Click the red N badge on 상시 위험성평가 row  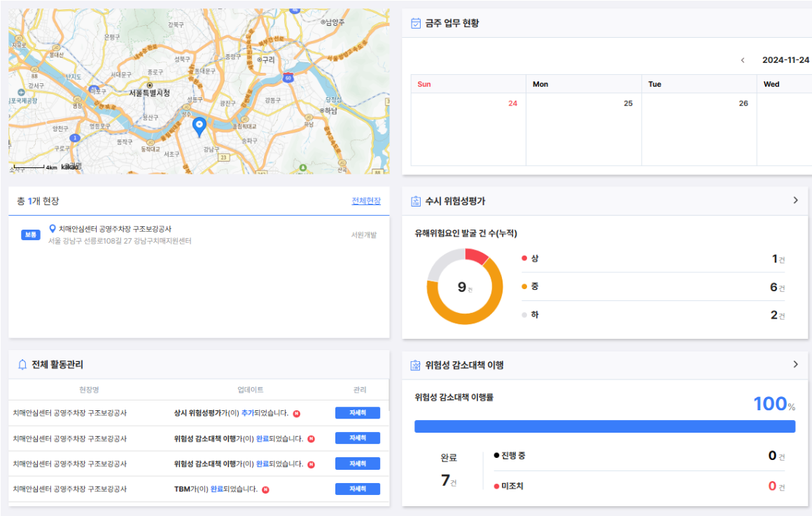point(296,413)
